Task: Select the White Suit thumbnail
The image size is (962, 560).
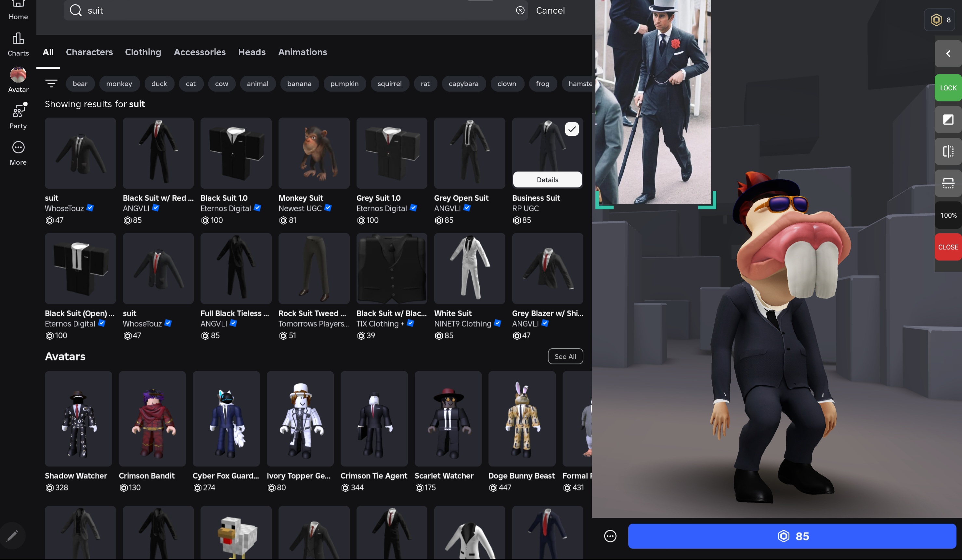Action: tap(469, 269)
